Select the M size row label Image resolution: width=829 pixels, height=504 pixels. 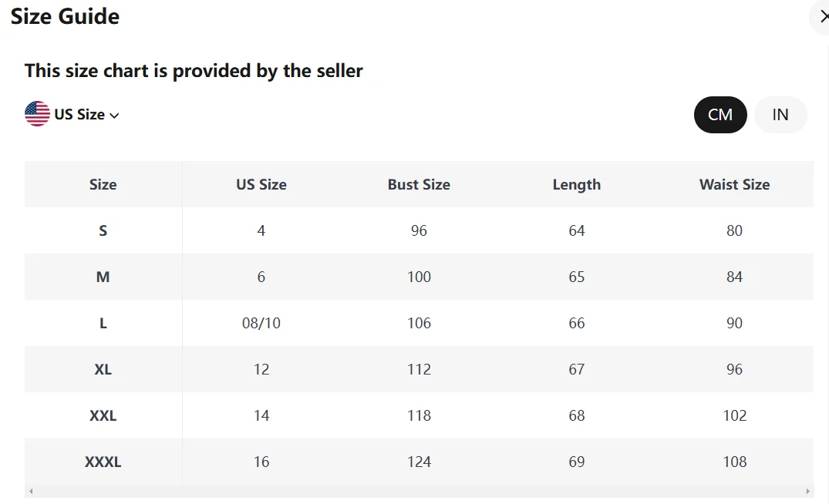coord(103,277)
